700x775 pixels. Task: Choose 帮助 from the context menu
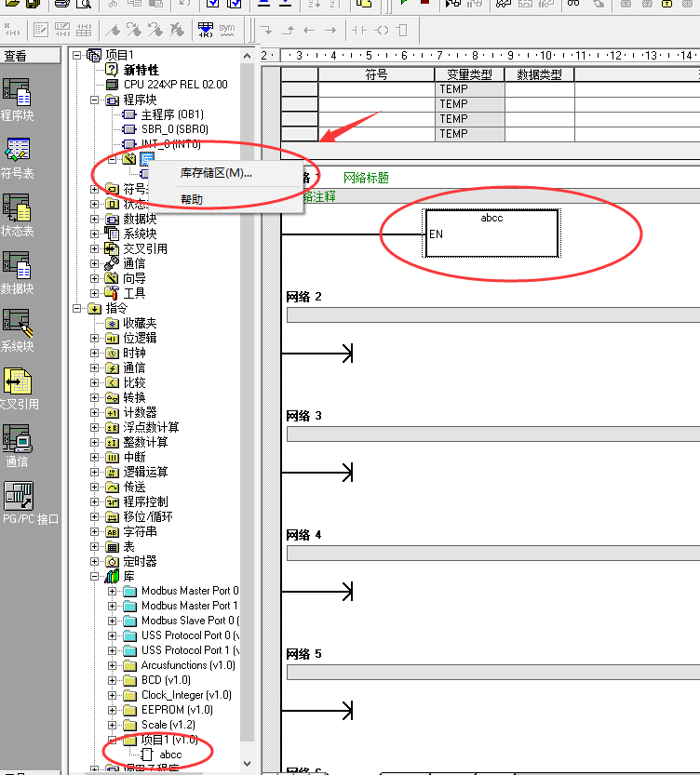(x=192, y=200)
